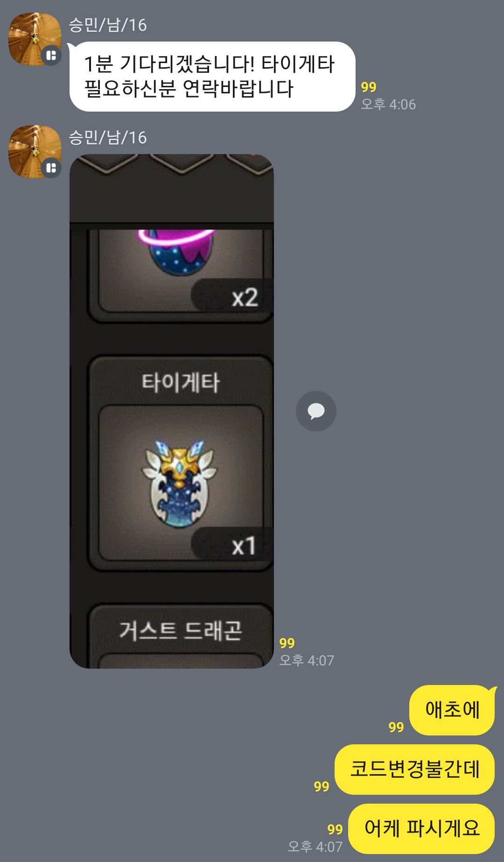Tap the 거스트 드래곤 label in the image
Viewport: 504px width, 862px height.
[181, 630]
